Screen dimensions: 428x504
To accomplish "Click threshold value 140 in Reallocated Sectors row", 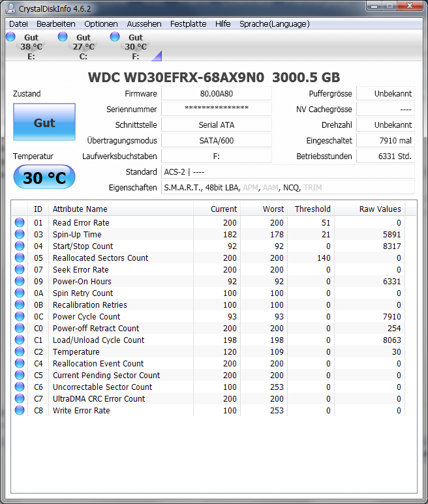I will point(324,258).
